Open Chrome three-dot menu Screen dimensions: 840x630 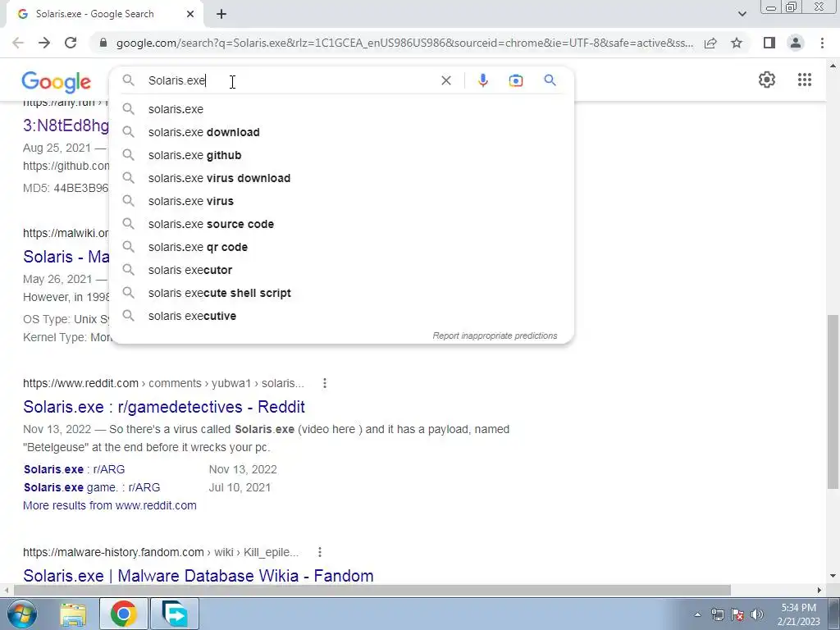[x=822, y=43]
